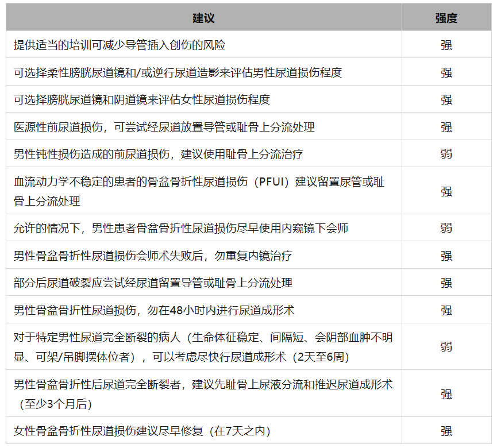Click '弱' beside the '男性钝性损伤' row
This screenshot has width=497, height=448.
[446, 154]
